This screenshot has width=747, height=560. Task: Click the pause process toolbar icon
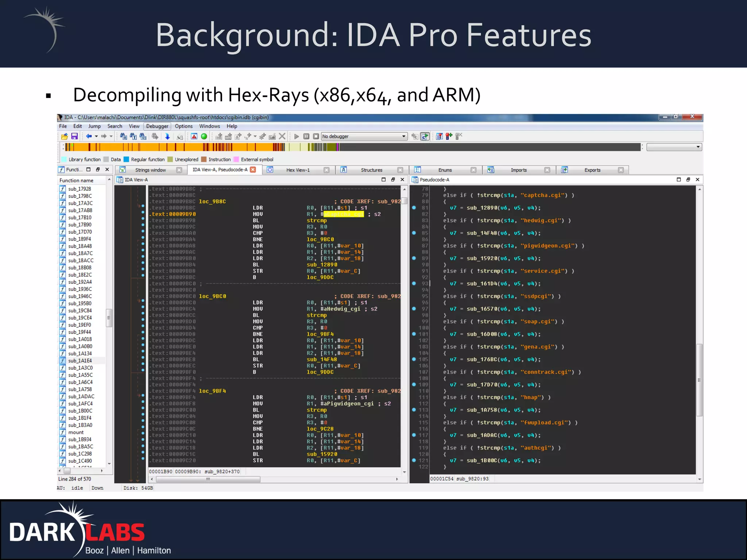pyautogui.click(x=306, y=136)
